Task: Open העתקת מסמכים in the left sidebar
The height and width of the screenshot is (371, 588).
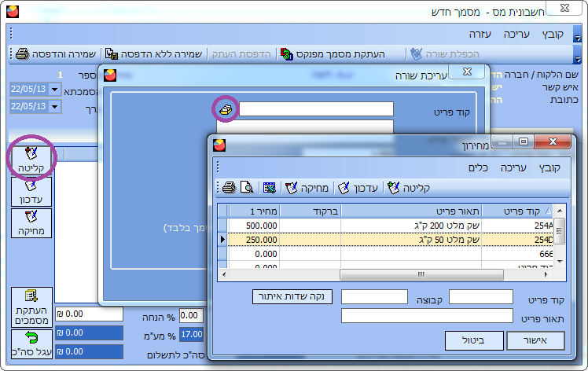Action: (31, 307)
